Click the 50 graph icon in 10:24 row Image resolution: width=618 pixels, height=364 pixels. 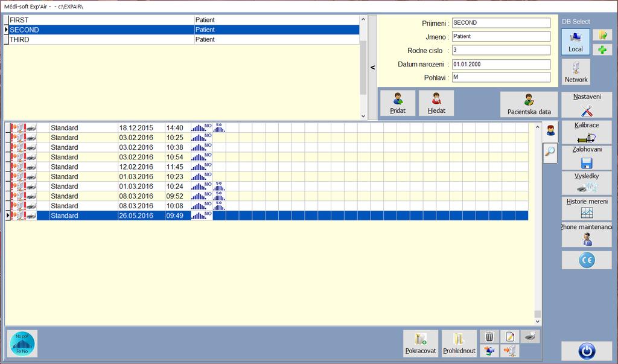[219, 186]
